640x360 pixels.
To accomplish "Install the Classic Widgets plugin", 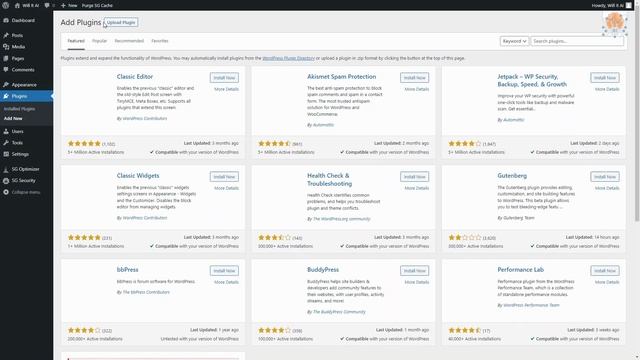I will click(224, 177).
